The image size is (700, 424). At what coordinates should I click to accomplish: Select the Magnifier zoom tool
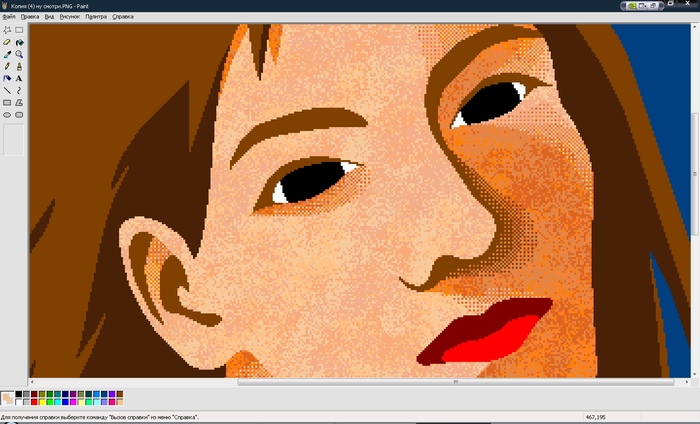pos(20,54)
